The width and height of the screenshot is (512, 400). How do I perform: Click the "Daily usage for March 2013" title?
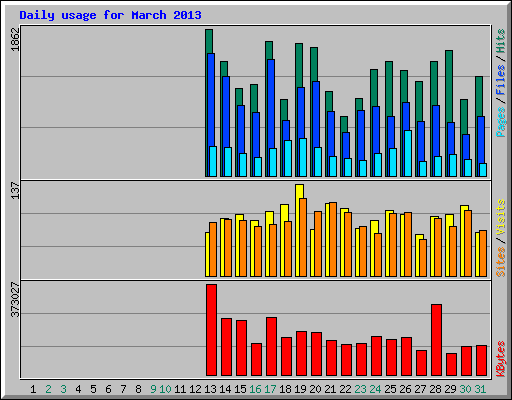point(110,15)
